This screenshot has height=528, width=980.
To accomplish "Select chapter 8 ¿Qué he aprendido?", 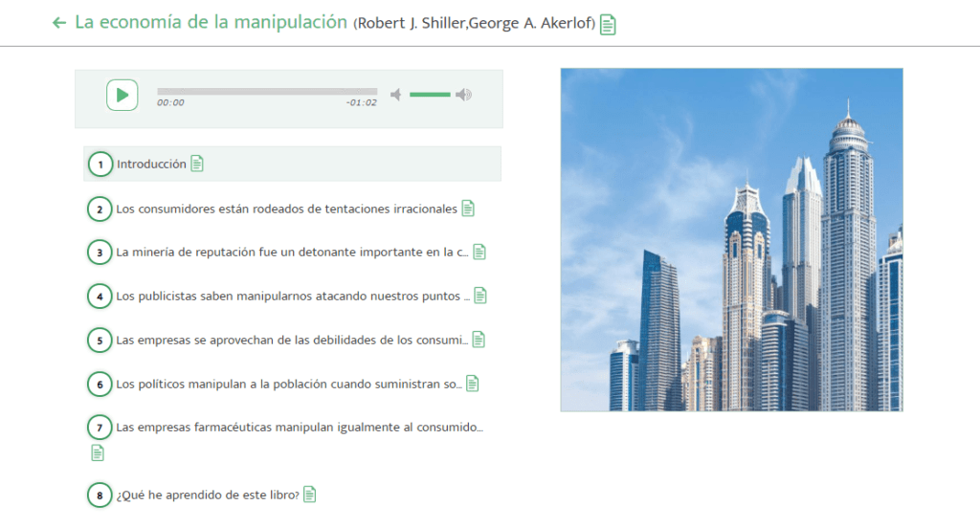I will click(x=208, y=495).
